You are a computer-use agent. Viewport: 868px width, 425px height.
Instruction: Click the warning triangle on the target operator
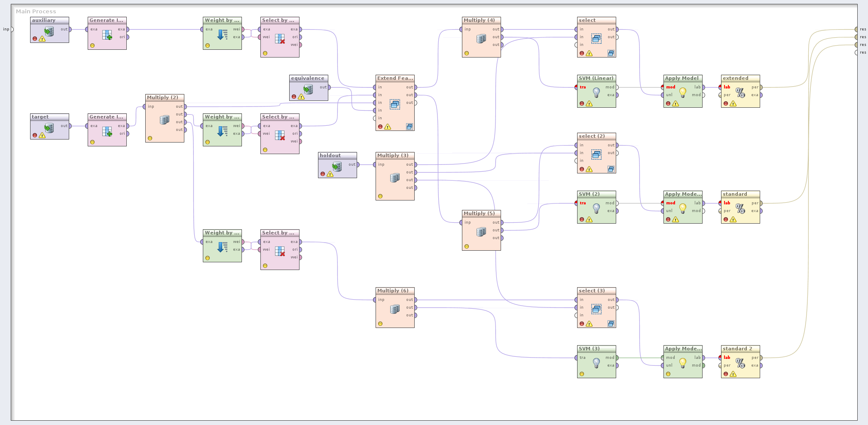click(42, 136)
